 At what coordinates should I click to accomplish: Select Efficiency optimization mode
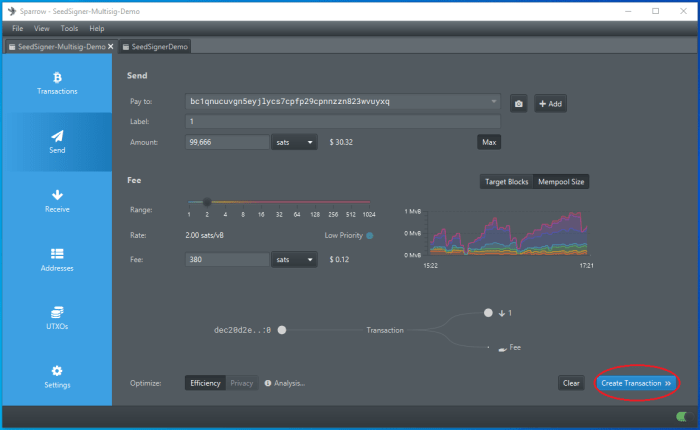click(205, 383)
